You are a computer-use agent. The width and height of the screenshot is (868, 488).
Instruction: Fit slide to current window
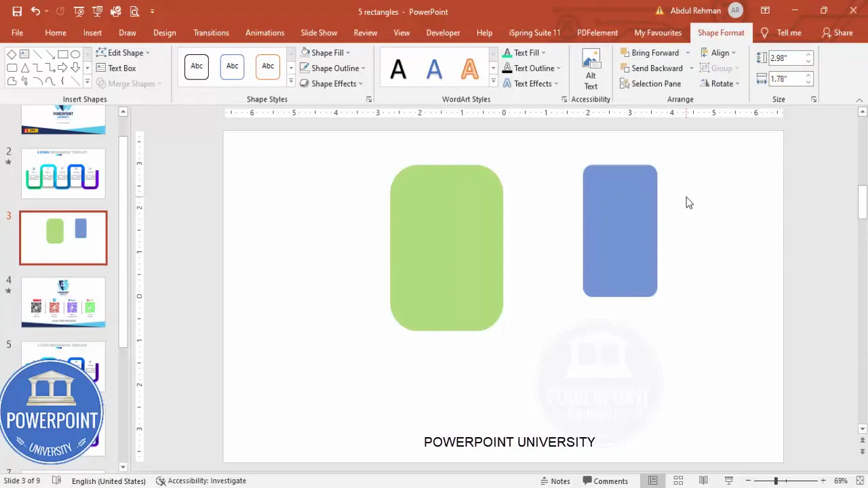859,481
